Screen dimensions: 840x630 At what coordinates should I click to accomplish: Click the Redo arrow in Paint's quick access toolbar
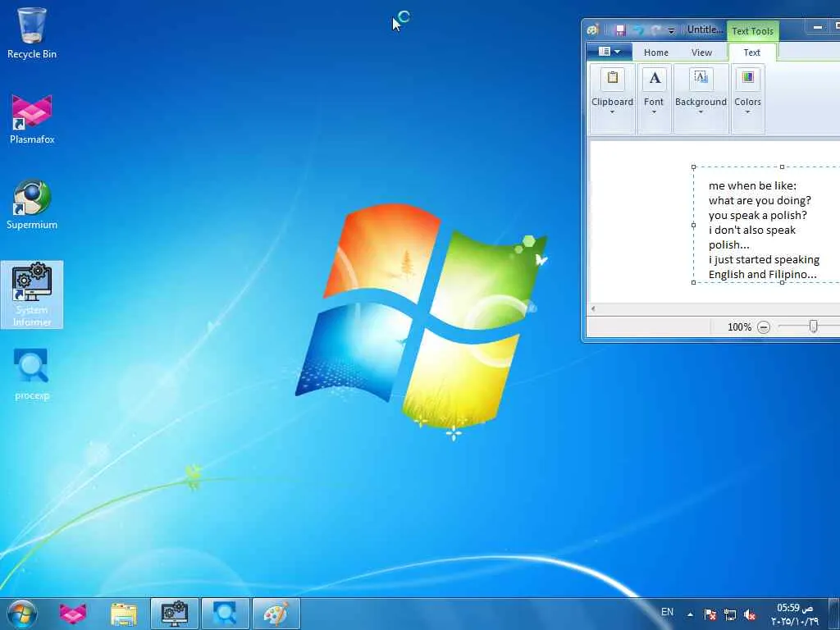tap(655, 30)
